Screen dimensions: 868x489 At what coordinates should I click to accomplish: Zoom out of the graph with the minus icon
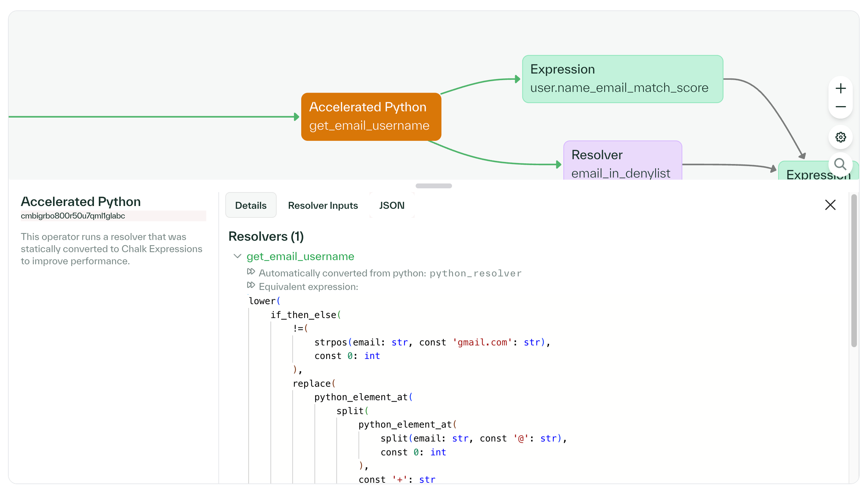tap(840, 107)
